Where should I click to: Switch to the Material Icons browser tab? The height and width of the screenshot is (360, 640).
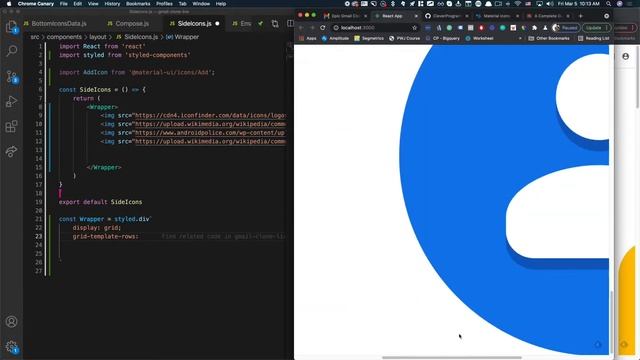(497, 16)
